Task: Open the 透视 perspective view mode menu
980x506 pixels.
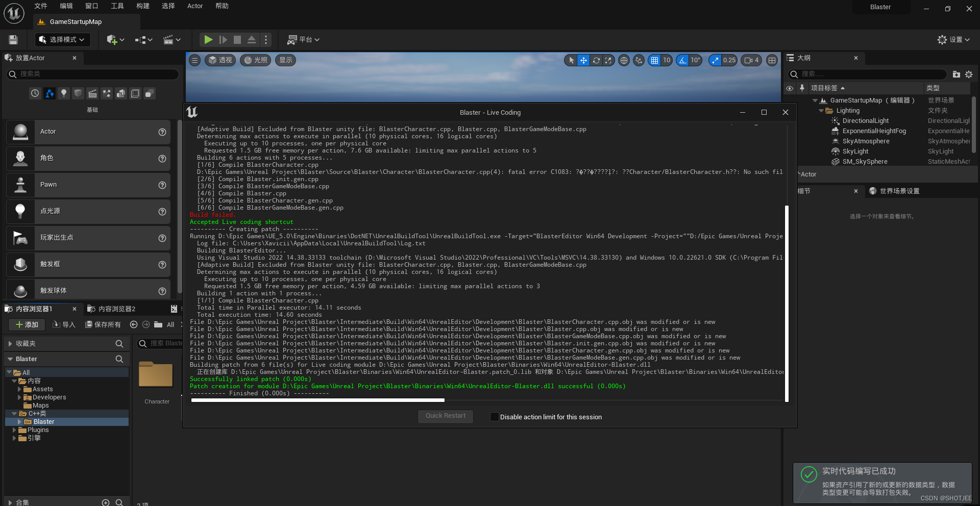Action: [220, 60]
